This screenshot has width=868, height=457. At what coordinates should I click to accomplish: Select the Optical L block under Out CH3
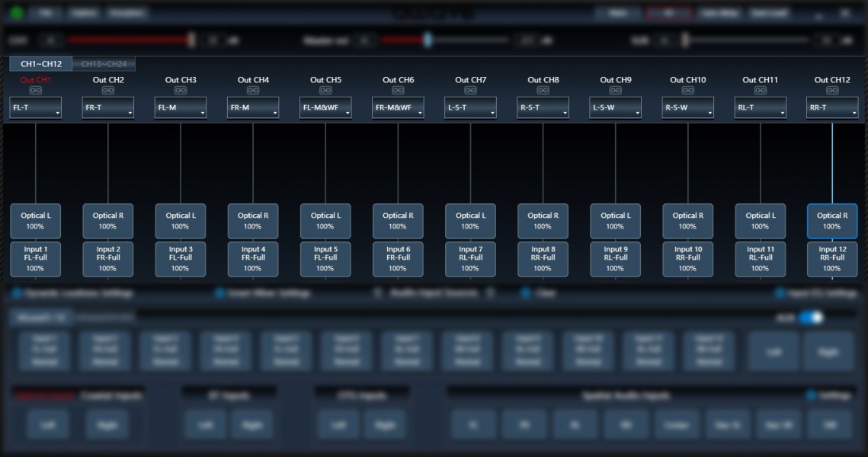click(181, 221)
